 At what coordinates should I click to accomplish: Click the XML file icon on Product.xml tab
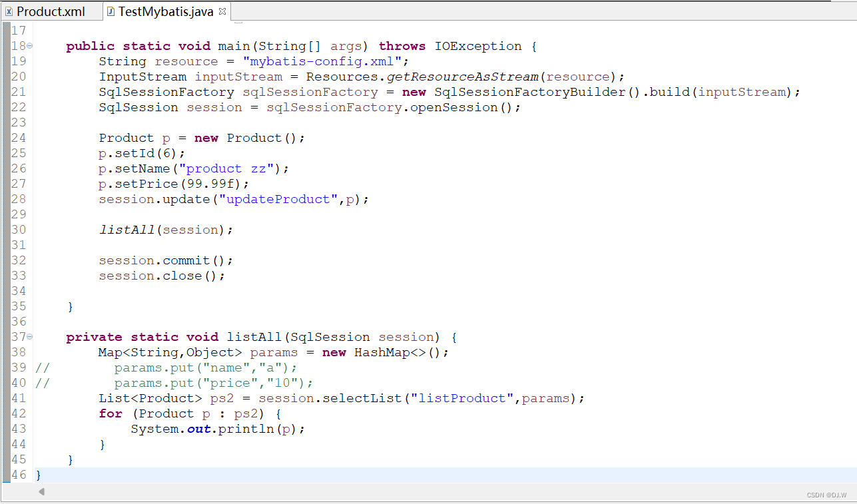[x=9, y=11]
